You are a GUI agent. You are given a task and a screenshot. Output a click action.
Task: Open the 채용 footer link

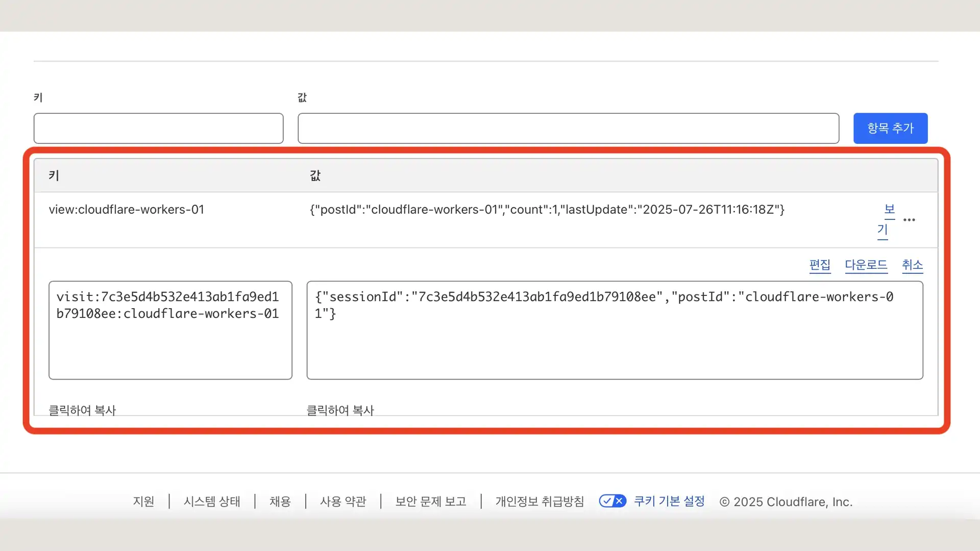[x=280, y=502]
